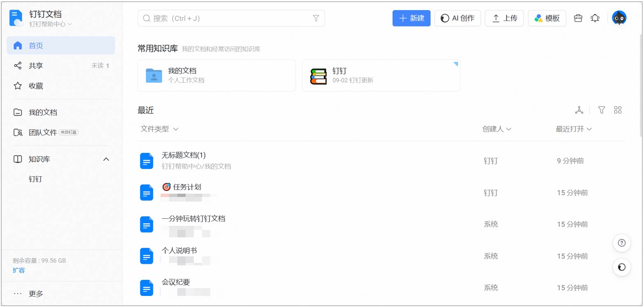Click the 我的文档 folder card icon
644x307 pixels.
[154, 75]
